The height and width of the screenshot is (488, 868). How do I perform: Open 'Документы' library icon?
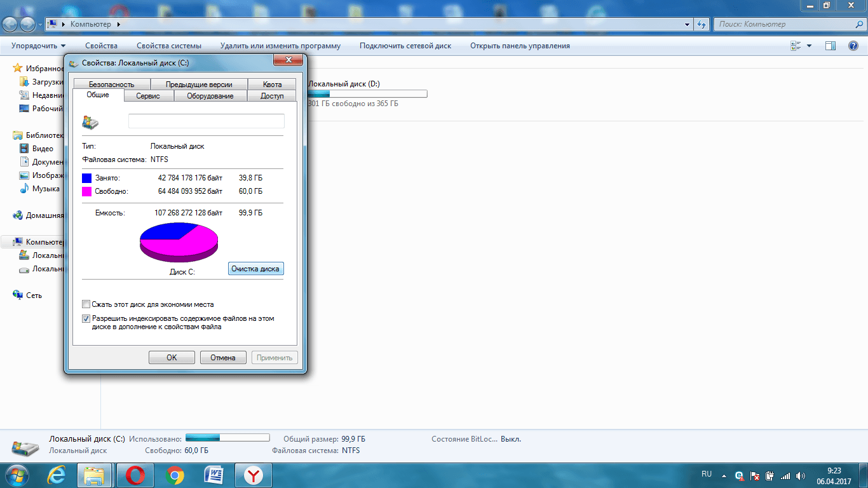[x=24, y=162]
